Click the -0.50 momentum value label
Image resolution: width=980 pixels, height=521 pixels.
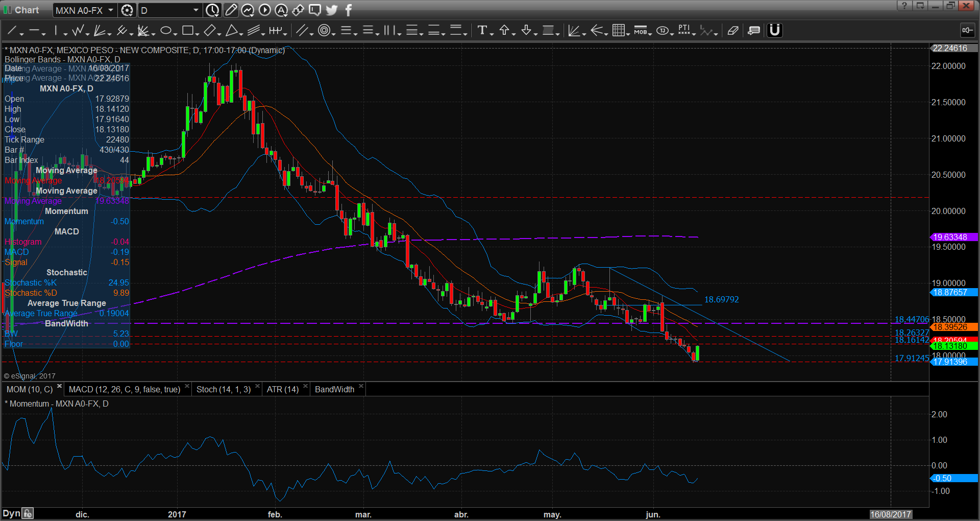[x=953, y=478]
